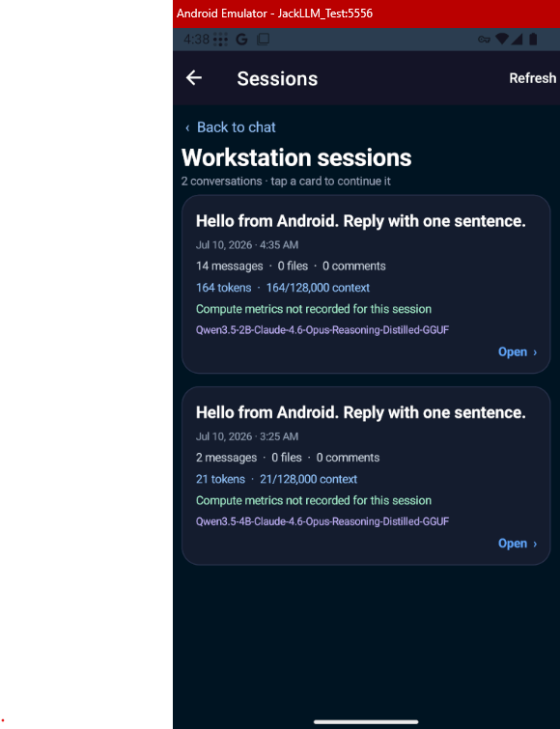560x729 pixels.
Task: Tap the chevron beside Open on 2-messages card
Action: click(x=535, y=544)
